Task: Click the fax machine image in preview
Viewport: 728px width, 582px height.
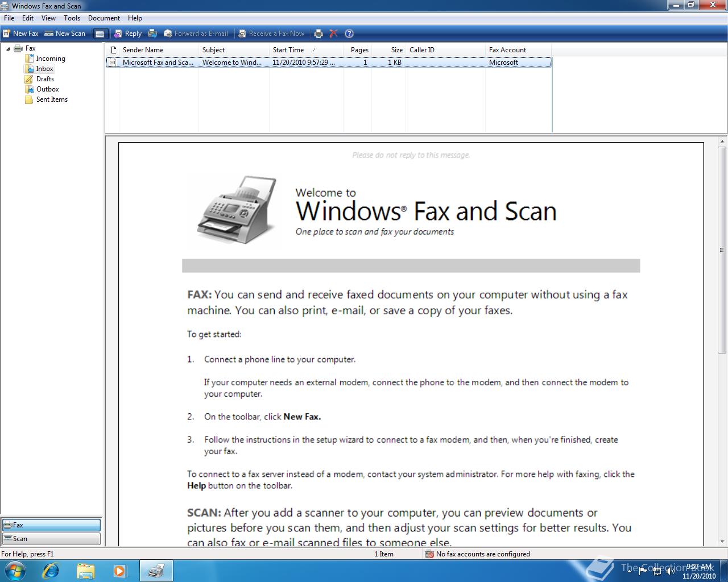Action: (x=237, y=209)
